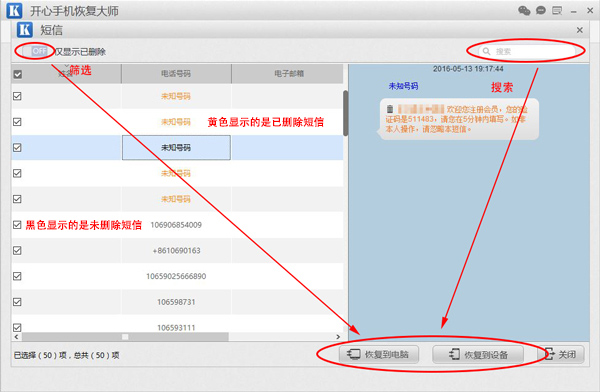Viewport: 600px width, 392px height.
Task: Click the 恢复到设备 button
Action: (478, 354)
